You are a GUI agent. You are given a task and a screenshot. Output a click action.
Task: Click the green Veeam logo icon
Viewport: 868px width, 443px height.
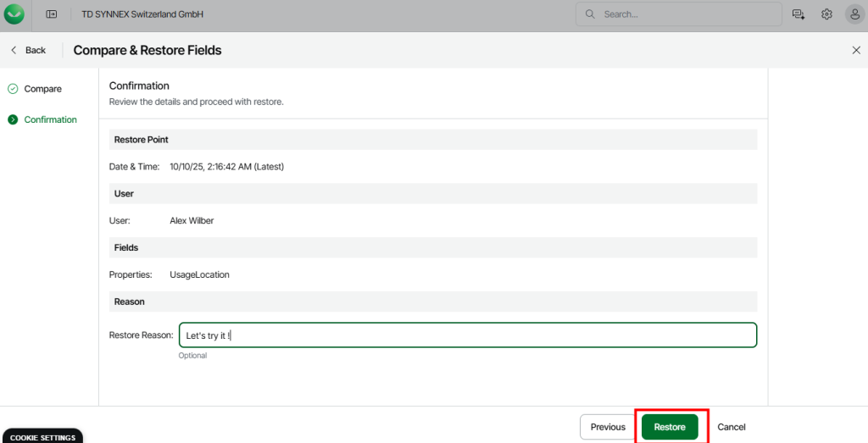tap(14, 14)
